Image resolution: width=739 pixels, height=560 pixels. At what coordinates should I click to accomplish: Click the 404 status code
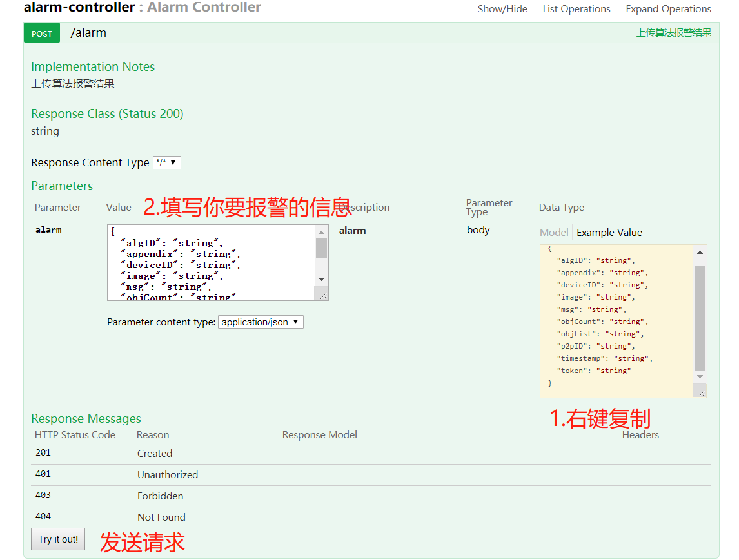click(x=43, y=516)
